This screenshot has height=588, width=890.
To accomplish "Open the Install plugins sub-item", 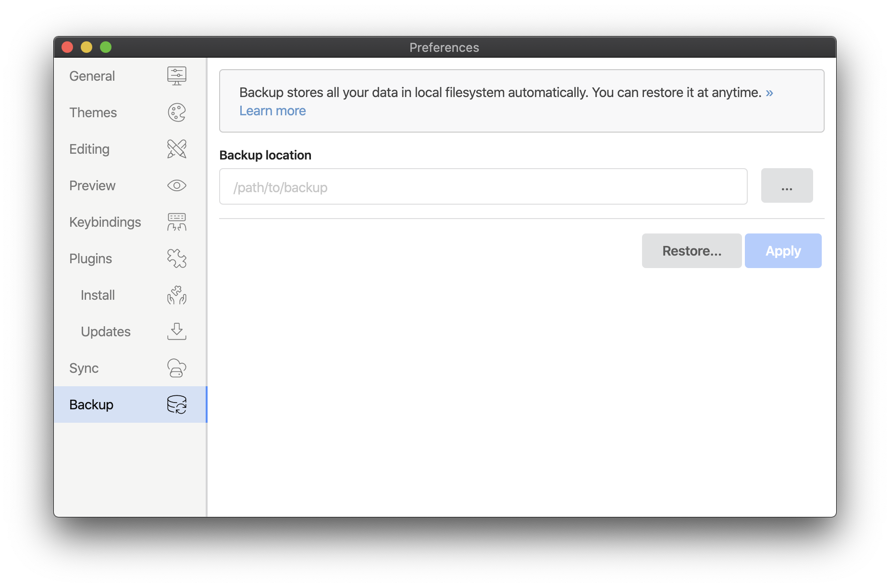I will click(98, 295).
